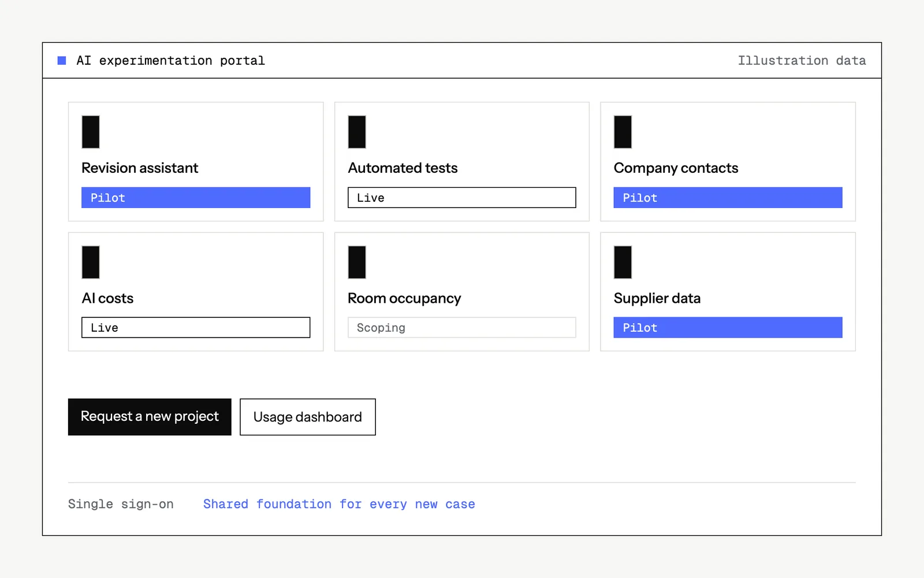Viewport: 924px width, 578px height.
Task: Open the Company contacts project title
Action: 676,168
